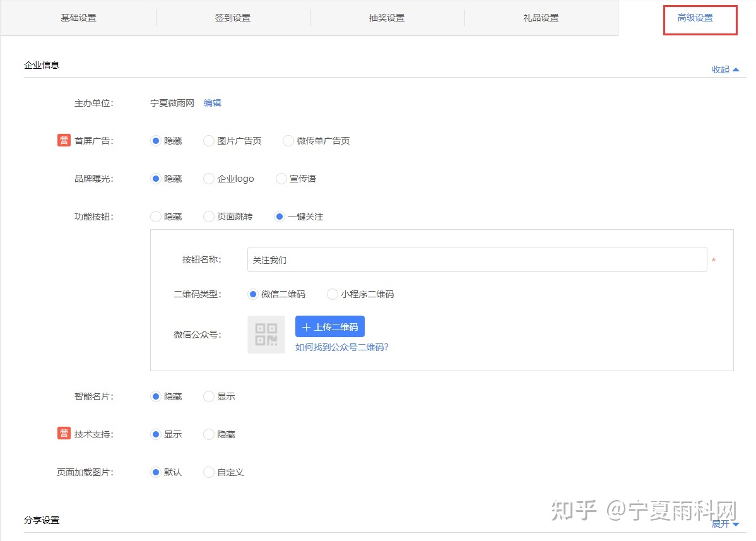Open the 如何找到公众号二维码 help link
The height and width of the screenshot is (541, 756).
coord(341,347)
